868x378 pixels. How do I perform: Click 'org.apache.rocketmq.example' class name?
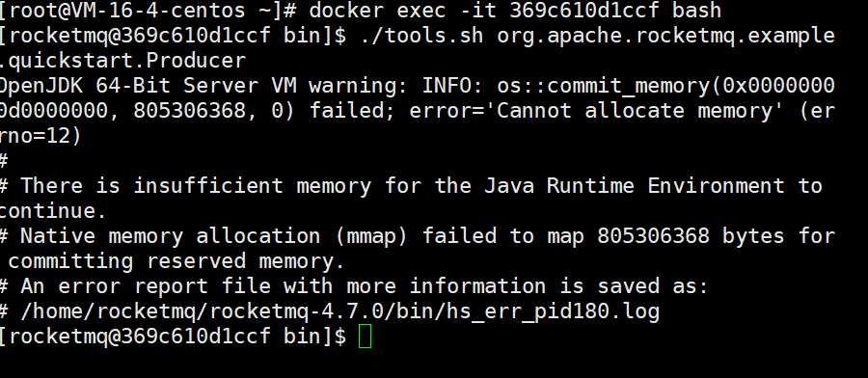click(x=665, y=36)
